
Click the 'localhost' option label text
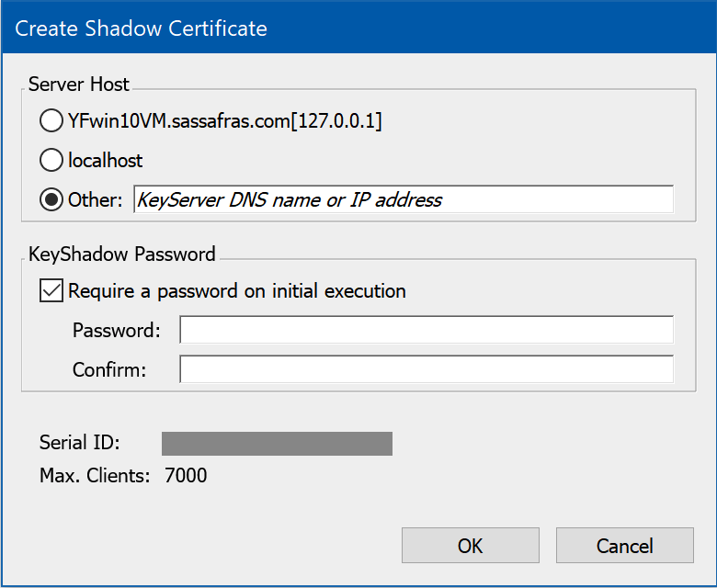pos(106,161)
